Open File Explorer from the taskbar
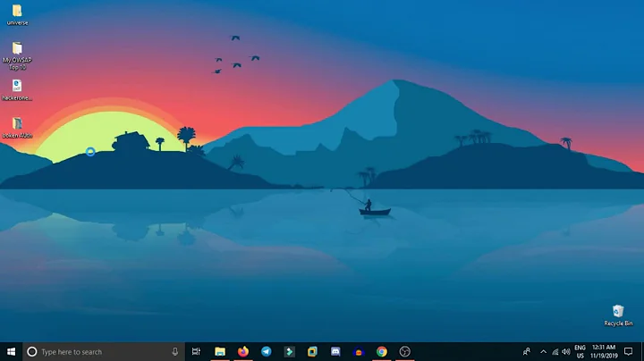The height and width of the screenshot is (361, 644). tap(220, 351)
